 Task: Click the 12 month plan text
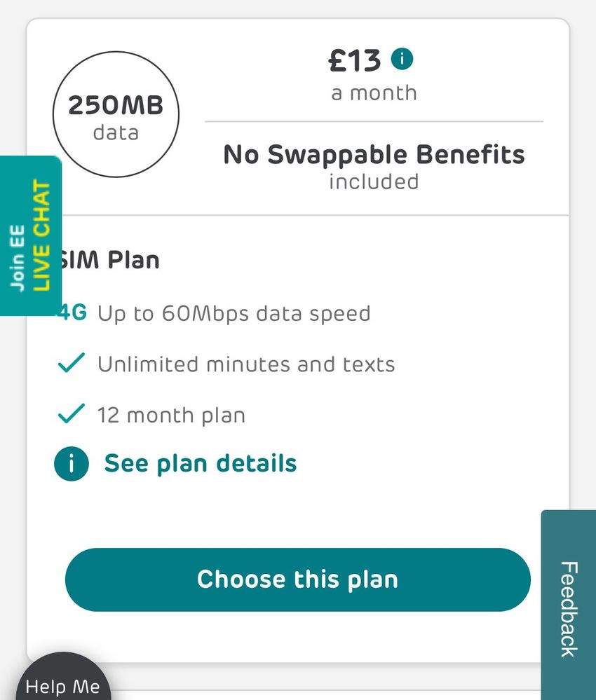[171, 415]
